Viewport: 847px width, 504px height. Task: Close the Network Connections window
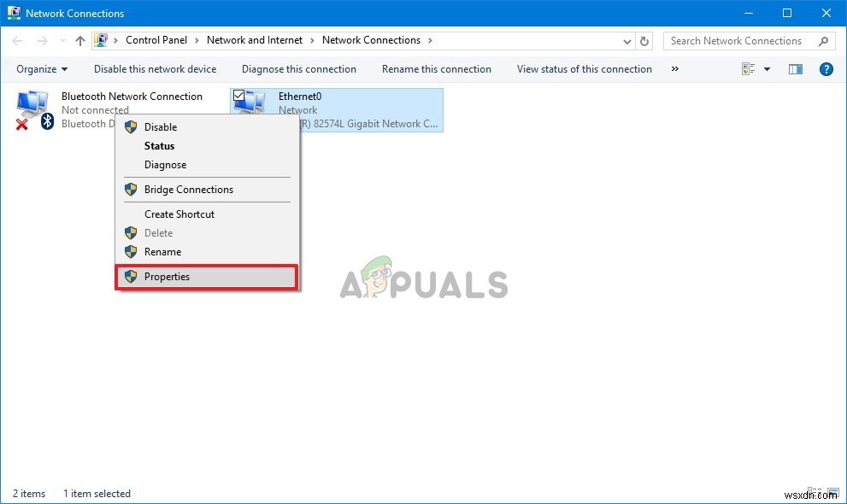(x=826, y=13)
